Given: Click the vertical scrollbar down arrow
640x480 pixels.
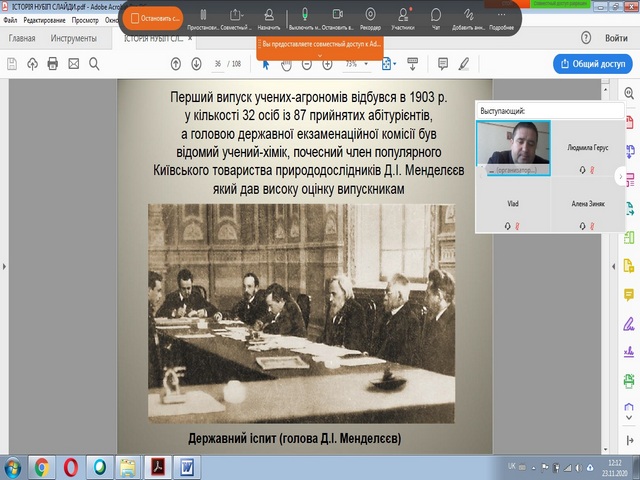Looking at the screenshot, I should click(x=606, y=449).
